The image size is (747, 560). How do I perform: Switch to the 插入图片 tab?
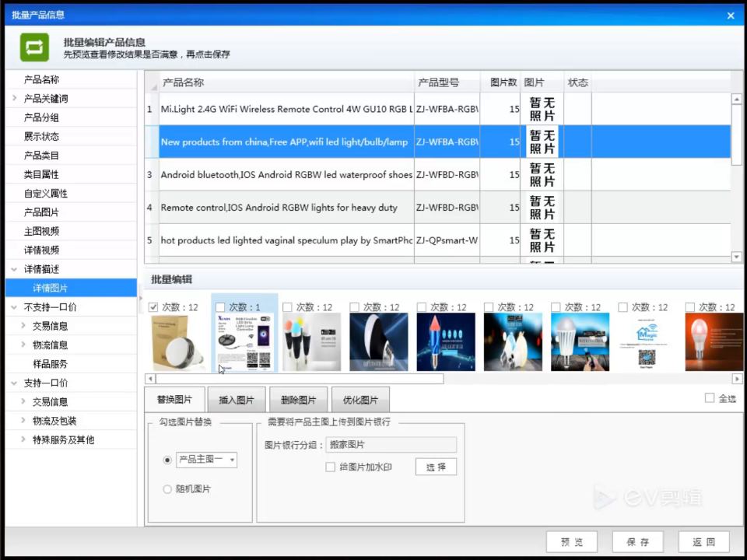pos(237,400)
